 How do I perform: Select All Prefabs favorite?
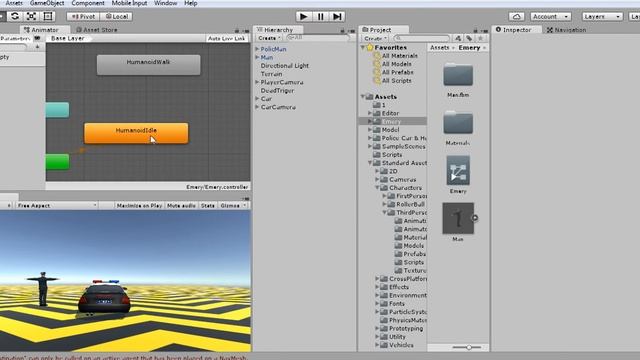coord(397,72)
